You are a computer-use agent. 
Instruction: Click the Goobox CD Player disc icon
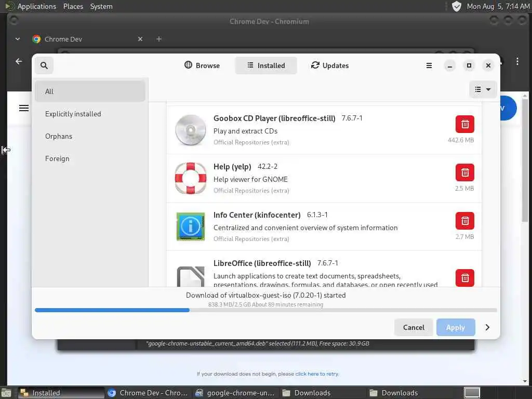pos(190,130)
